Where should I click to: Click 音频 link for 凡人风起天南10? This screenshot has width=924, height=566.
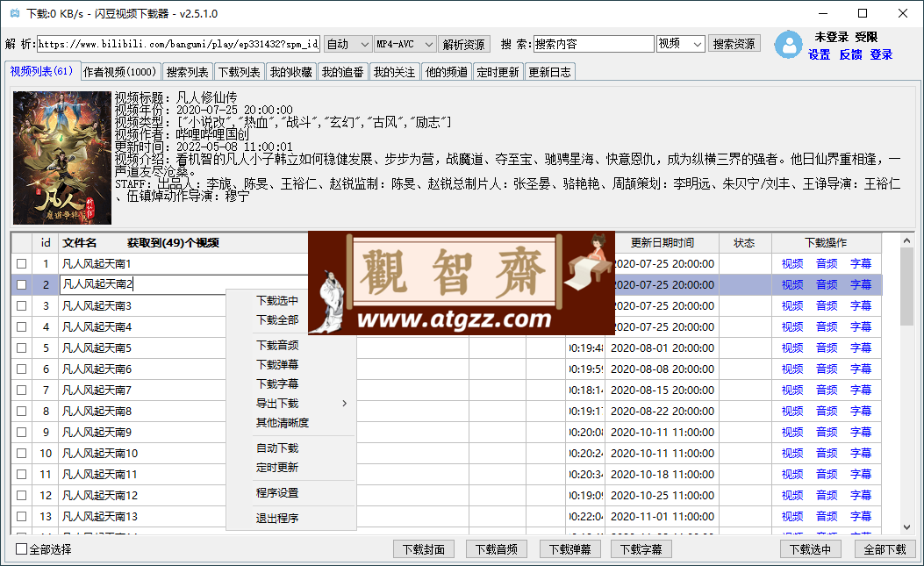827,454
